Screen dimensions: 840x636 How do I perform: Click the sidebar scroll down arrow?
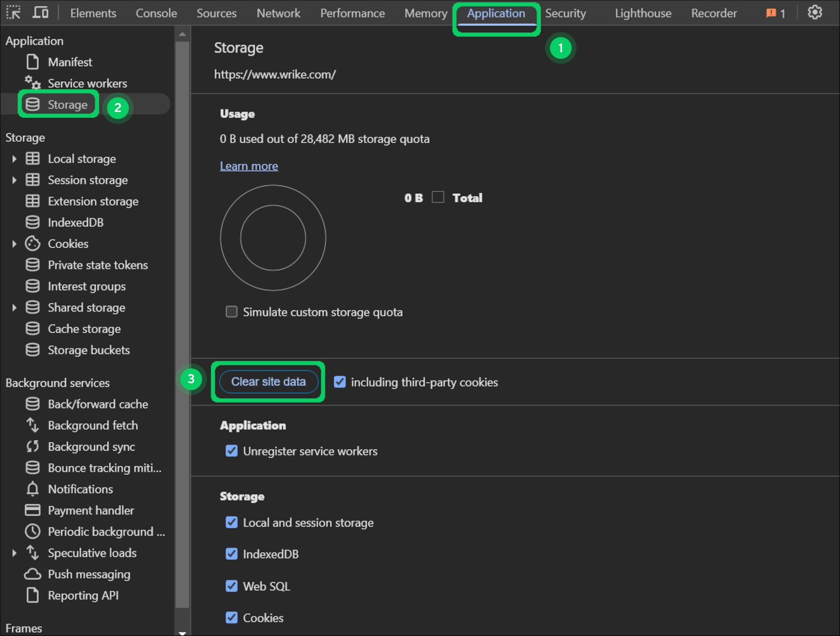click(x=182, y=632)
